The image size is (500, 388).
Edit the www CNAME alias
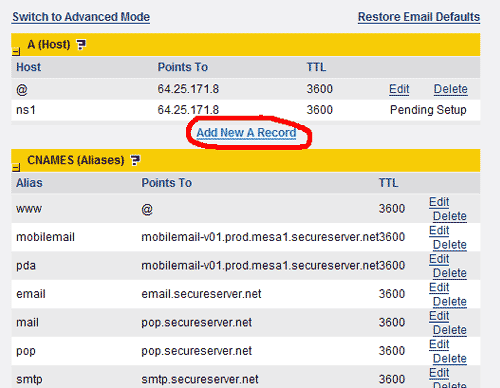pos(439,202)
